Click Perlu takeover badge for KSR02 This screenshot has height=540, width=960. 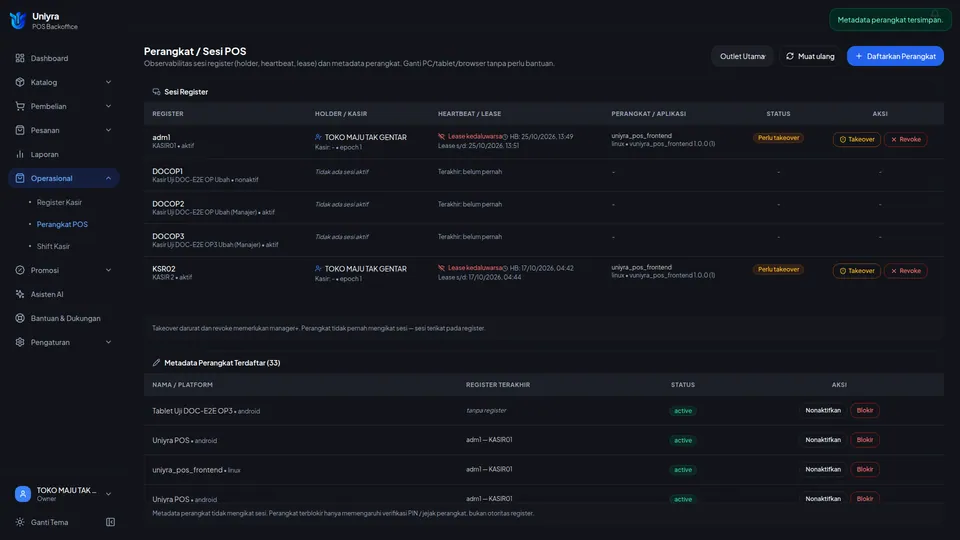point(778,269)
